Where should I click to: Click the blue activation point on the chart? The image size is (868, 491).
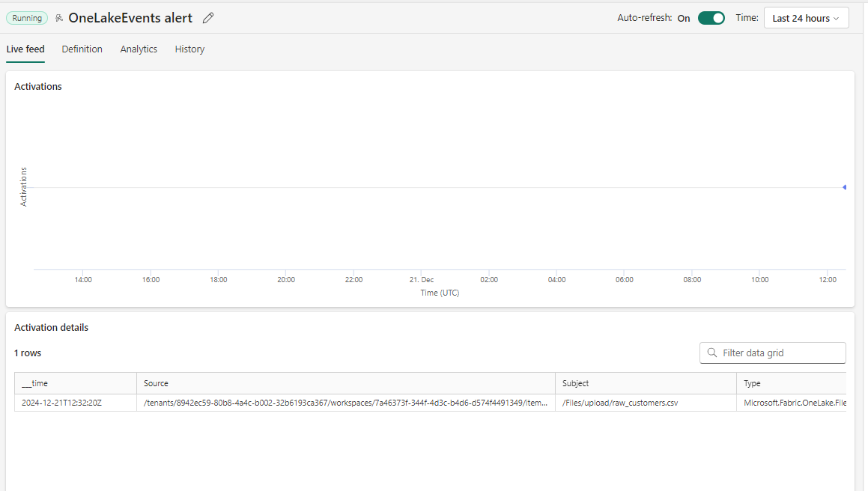[844, 188]
